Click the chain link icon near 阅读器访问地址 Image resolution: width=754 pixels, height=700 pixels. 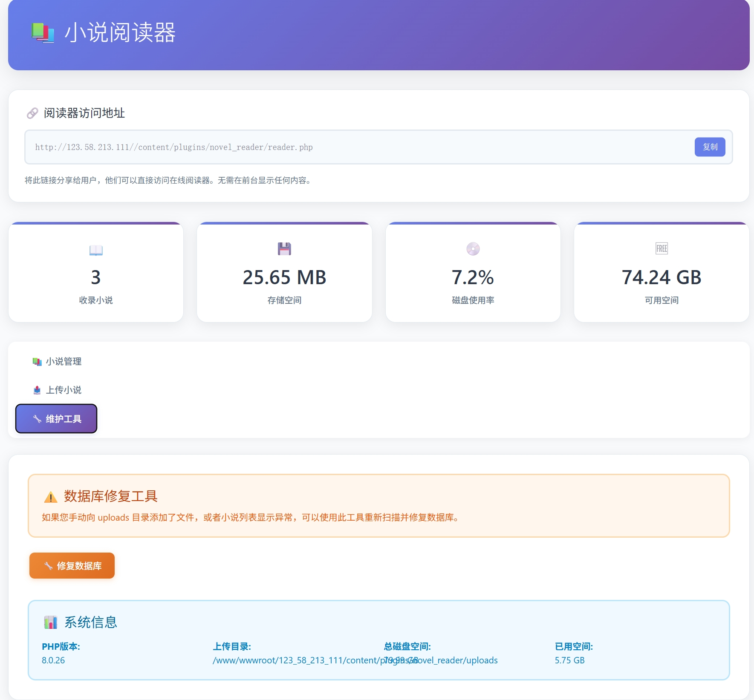32,113
